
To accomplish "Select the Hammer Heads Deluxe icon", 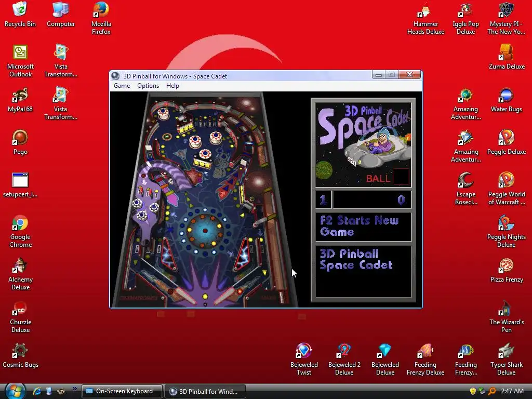I will coord(425,18).
